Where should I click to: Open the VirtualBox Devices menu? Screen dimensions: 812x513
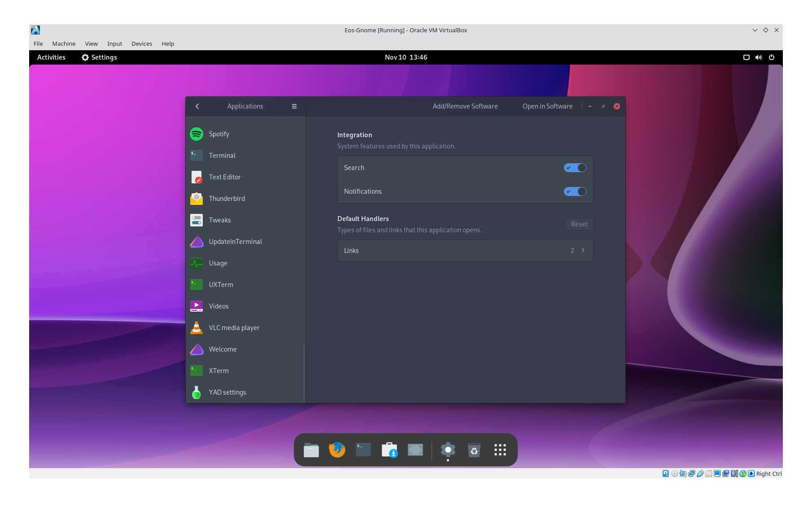[142, 43]
